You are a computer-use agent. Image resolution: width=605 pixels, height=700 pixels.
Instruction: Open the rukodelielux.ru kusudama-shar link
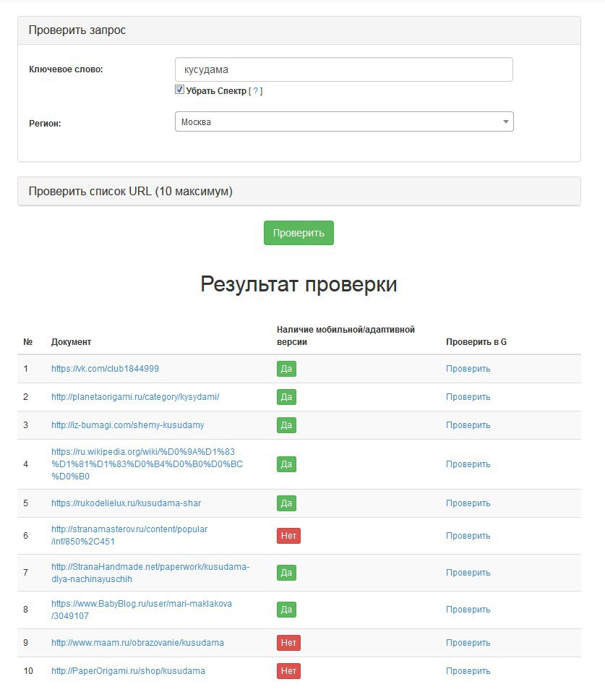pos(126,503)
